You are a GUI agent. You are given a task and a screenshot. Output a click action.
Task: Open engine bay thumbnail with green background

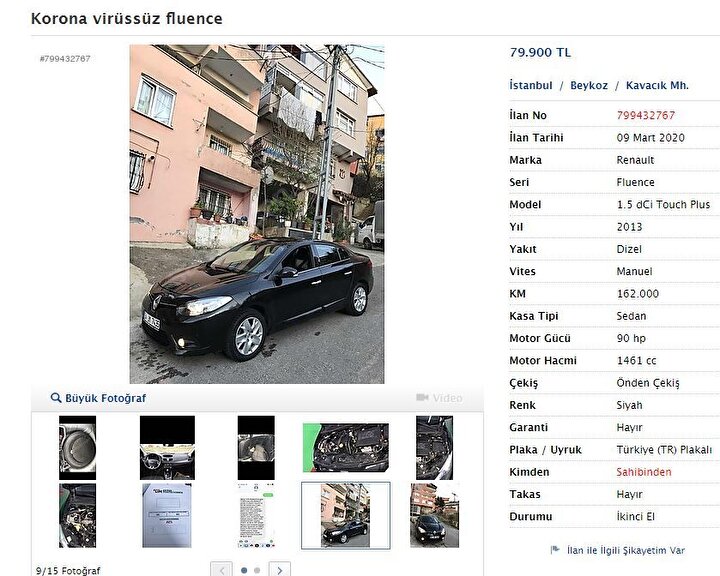[x=346, y=448]
